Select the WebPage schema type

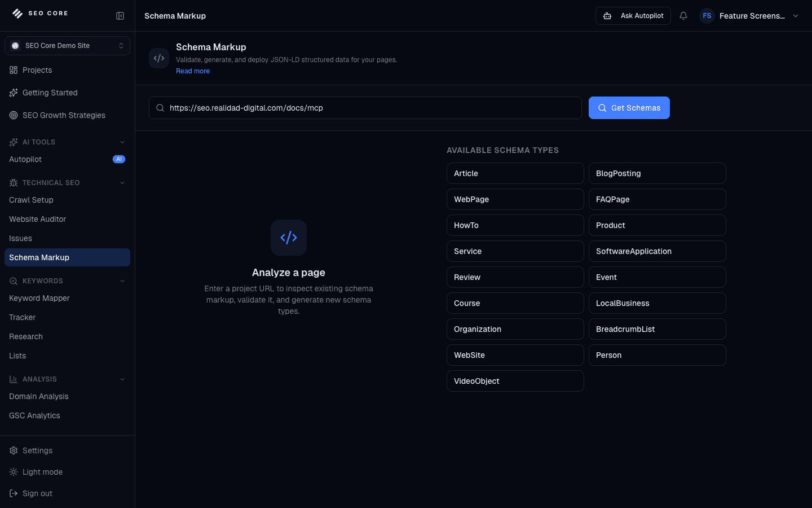pyautogui.click(x=515, y=199)
